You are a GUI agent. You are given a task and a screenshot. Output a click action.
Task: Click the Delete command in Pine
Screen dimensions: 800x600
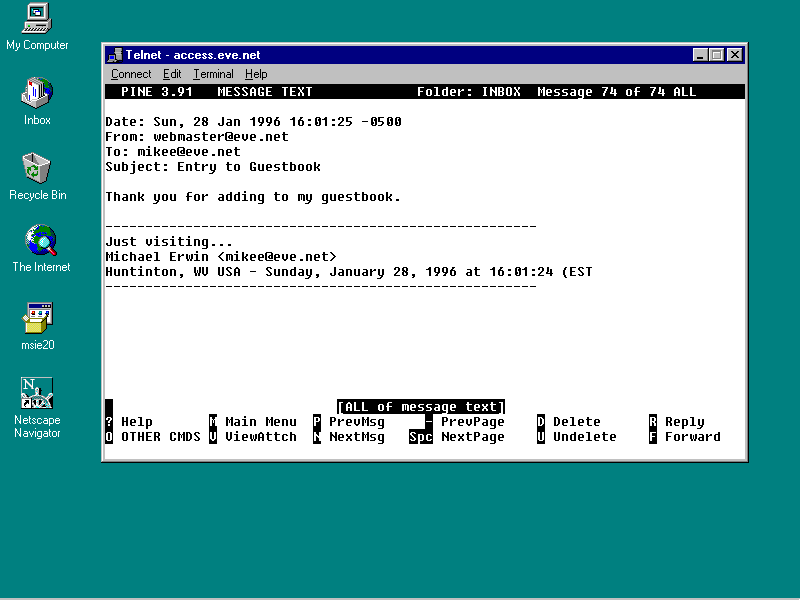click(x=576, y=422)
